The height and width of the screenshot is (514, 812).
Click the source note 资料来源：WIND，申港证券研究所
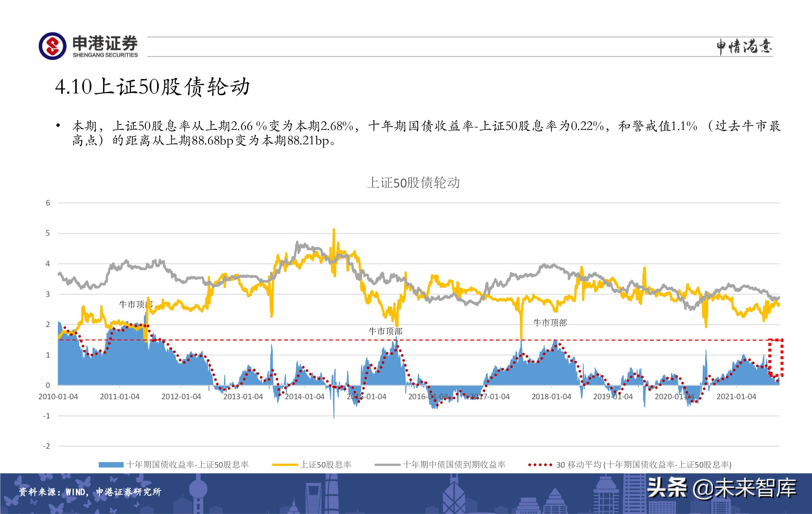pos(90,492)
